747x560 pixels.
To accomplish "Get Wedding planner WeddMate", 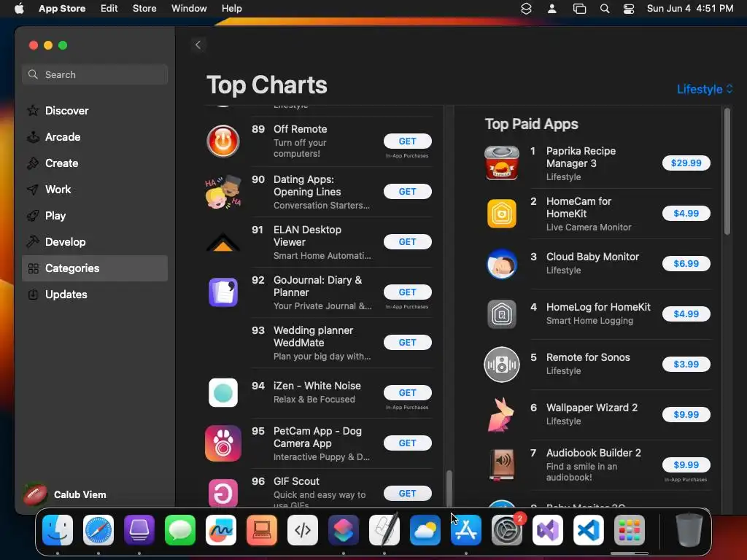I will [x=407, y=343].
